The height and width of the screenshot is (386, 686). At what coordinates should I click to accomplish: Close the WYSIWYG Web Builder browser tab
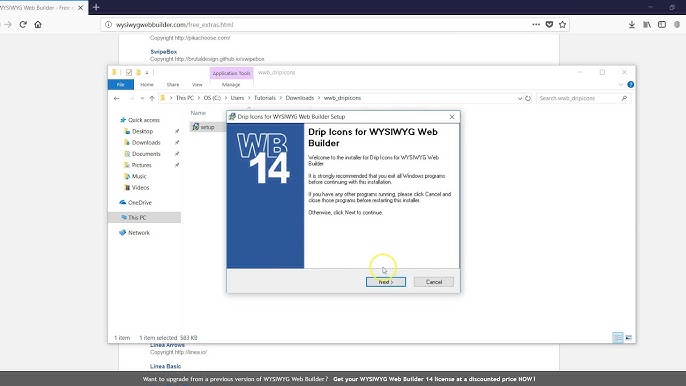pos(80,8)
